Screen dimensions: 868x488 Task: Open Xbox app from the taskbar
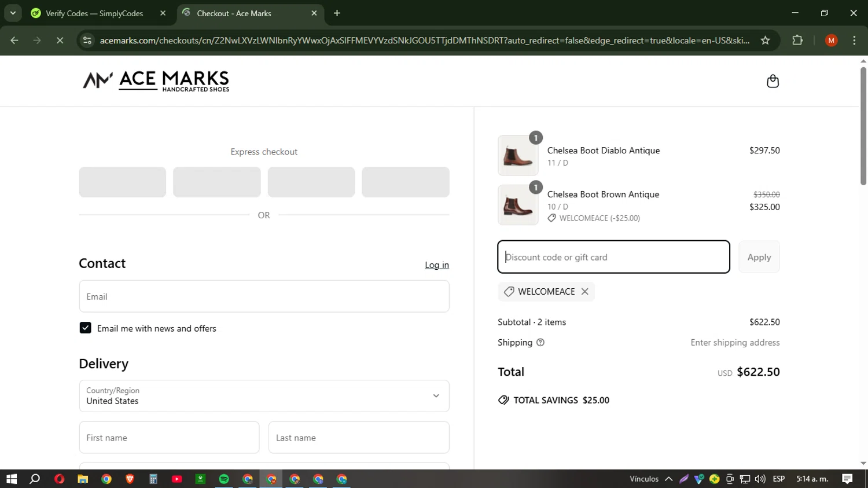(x=200, y=479)
